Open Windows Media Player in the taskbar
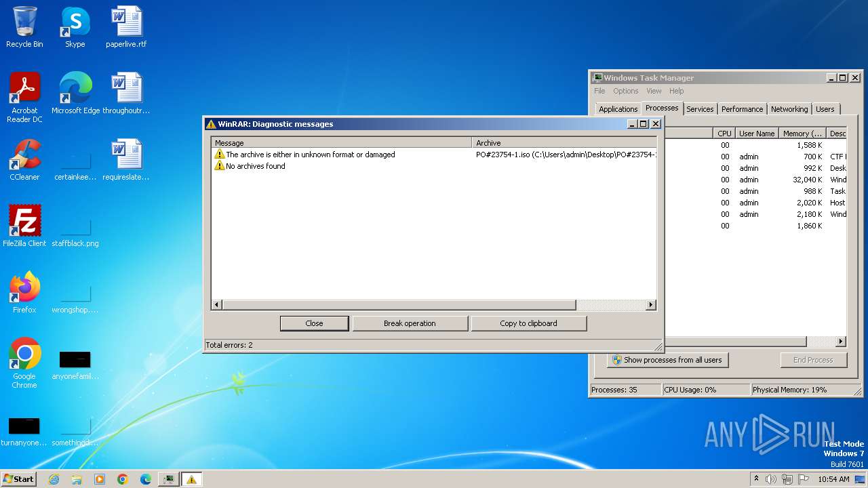This screenshot has width=868, height=488. 100,479
